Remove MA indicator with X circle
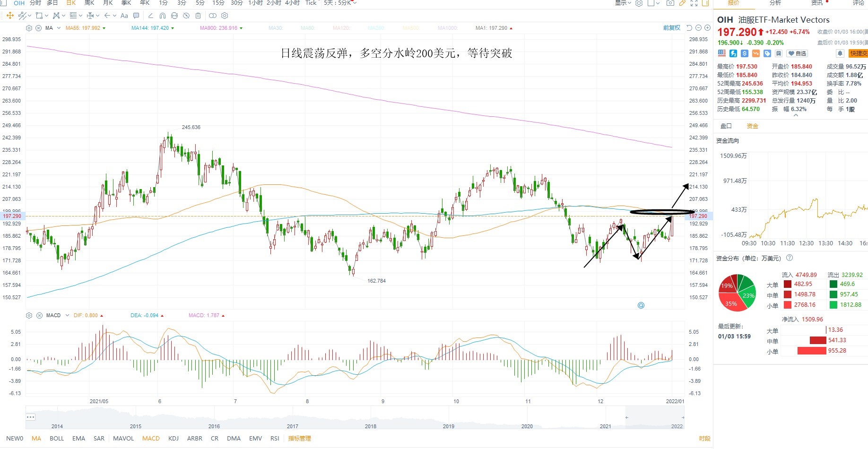 coord(38,28)
